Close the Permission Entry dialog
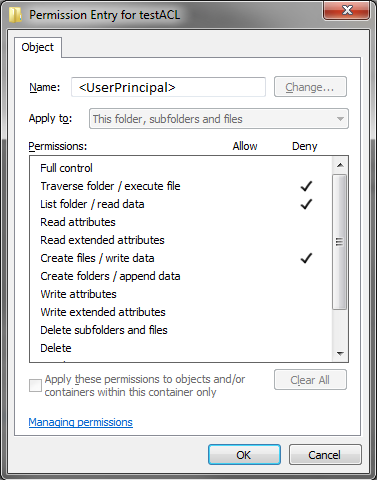Image resolution: width=377 pixels, height=480 pixels. [x=346, y=10]
